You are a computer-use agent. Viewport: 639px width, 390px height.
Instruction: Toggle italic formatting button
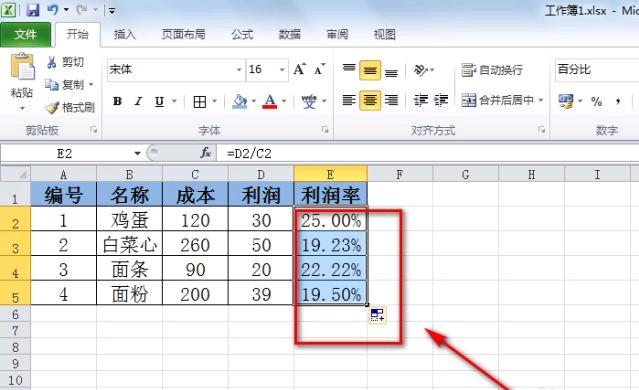pyautogui.click(x=138, y=101)
